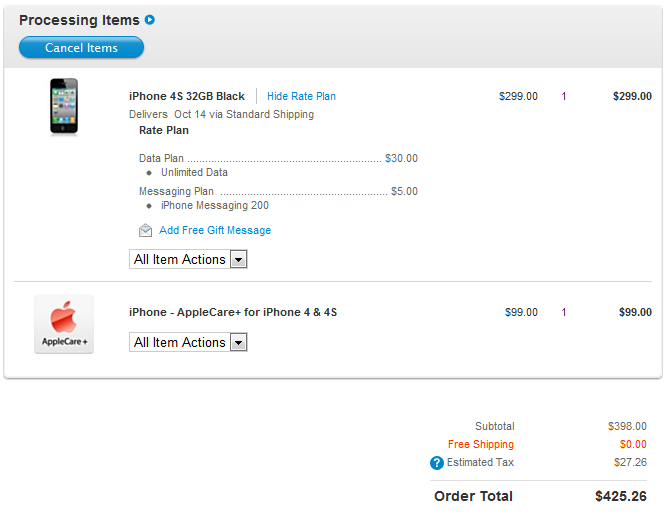666x515 pixels.
Task: Click the Order Total label
Action: [x=473, y=496]
